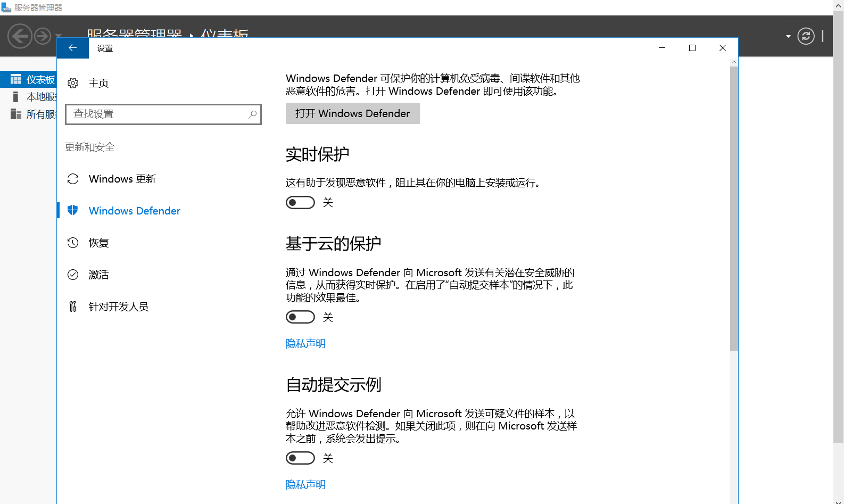Image resolution: width=844 pixels, height=504 pixels.
Task: Click the 仪表板 dashboard icon in Server Manager
Action: tap(16, 79)
